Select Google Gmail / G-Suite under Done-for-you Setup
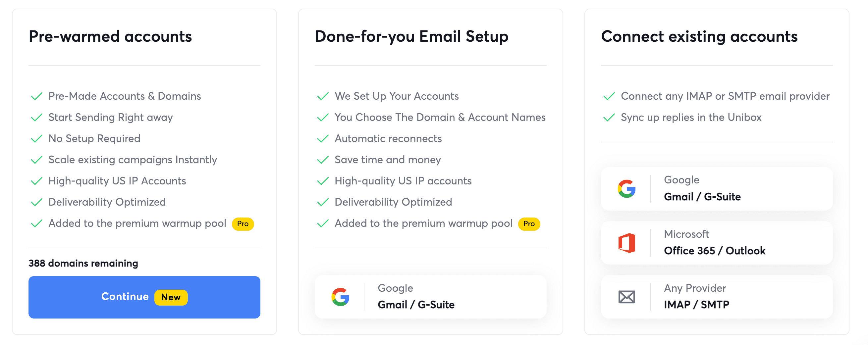This screenshot has width=868, height=345. tap(430, 297)
